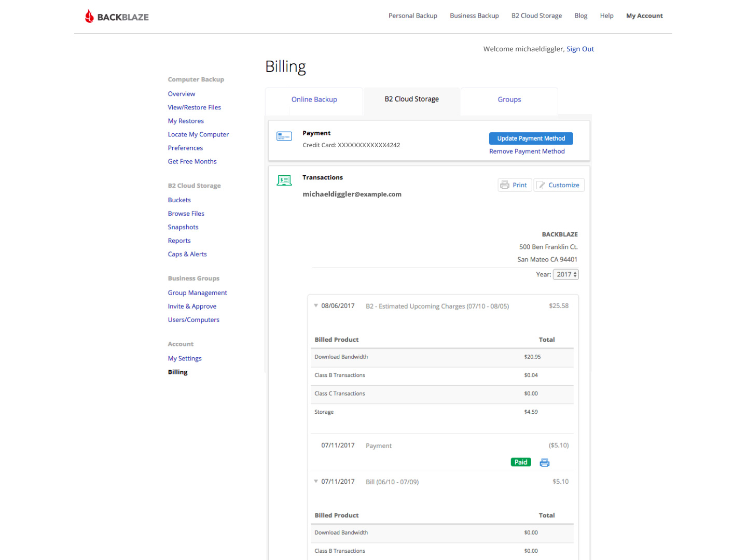This screenshot has width=747, height=560.
Task: Open Group Management
Action: [197, 293]
